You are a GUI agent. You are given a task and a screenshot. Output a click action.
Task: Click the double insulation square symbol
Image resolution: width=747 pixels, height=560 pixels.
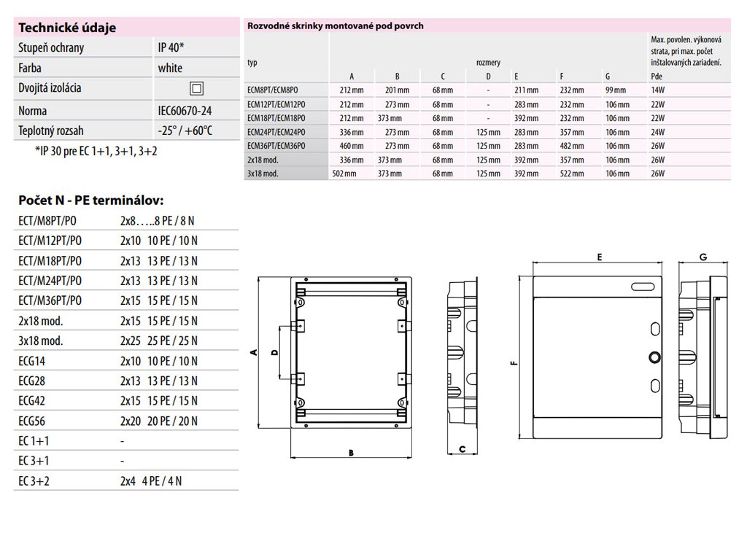pyautogui.click(x=196, y=89)
